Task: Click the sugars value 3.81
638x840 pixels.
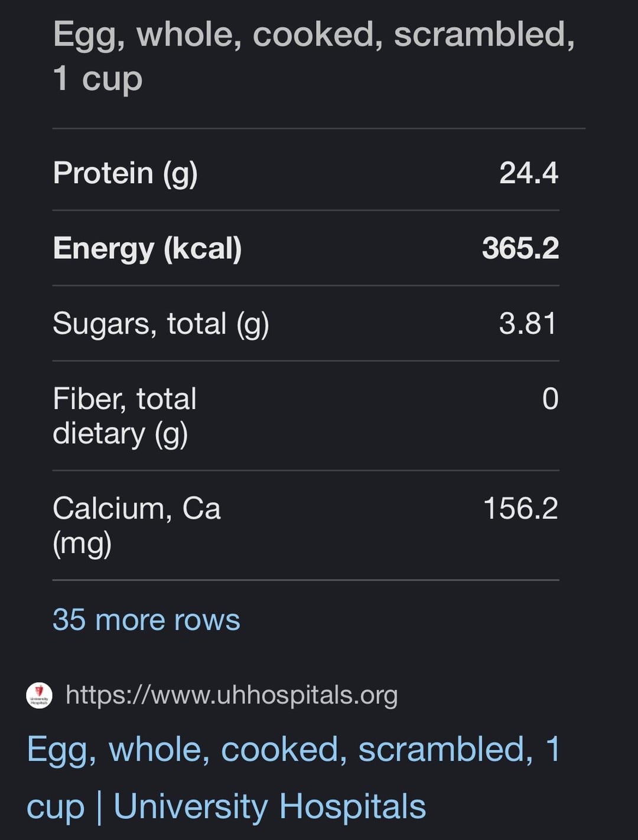Action: tap(528, 324)
